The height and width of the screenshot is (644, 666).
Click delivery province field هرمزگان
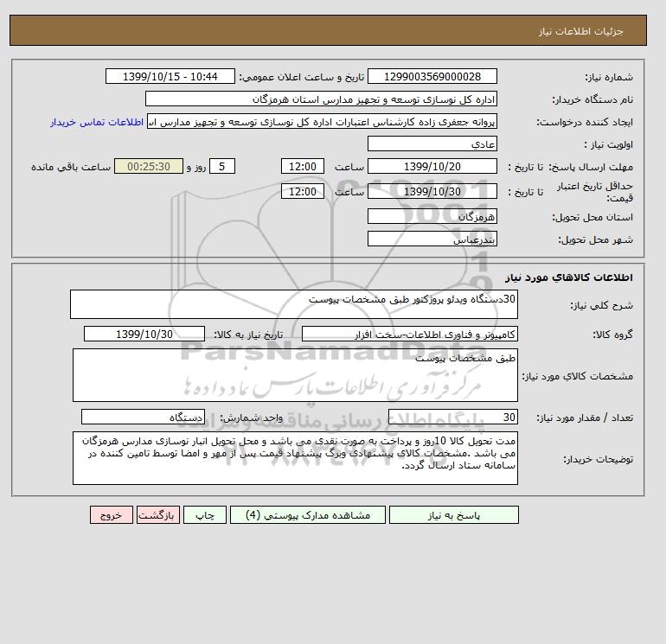pyautogui.click(x=432, y=216)
